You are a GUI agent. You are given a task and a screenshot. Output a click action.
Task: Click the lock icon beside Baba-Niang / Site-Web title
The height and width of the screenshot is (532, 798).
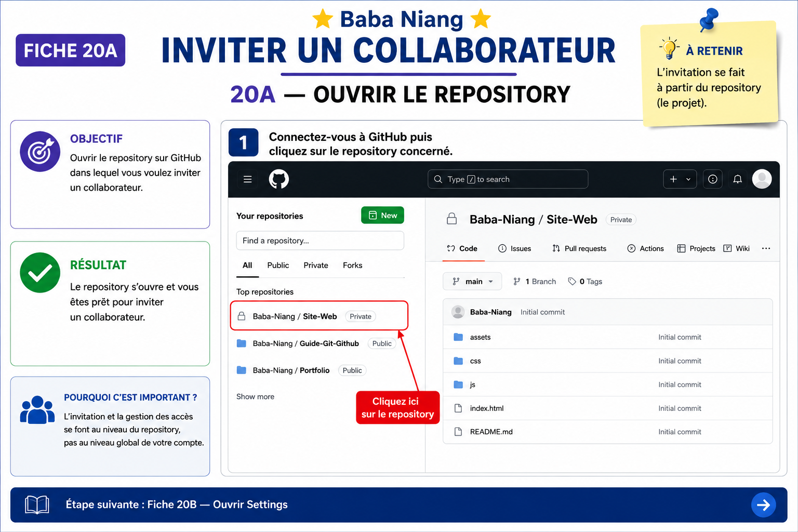tap(452, 219)
